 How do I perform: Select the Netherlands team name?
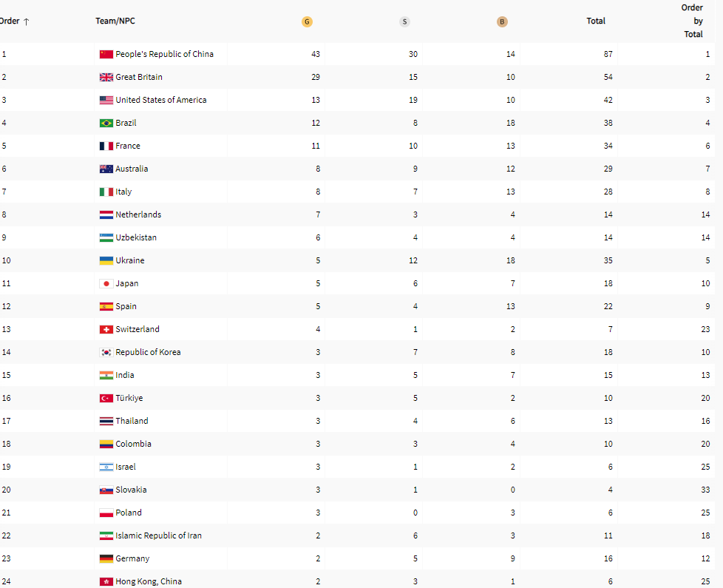(x=138, y=214)
